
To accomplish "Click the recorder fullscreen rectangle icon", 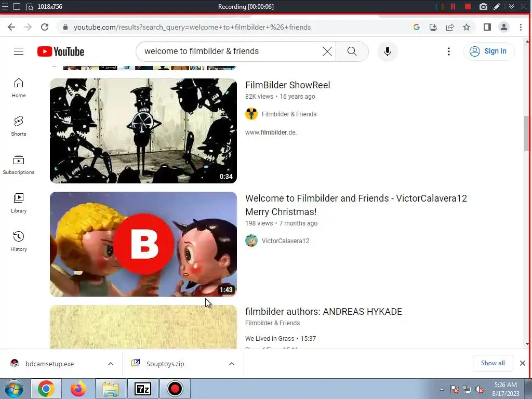I will point(17,6).
